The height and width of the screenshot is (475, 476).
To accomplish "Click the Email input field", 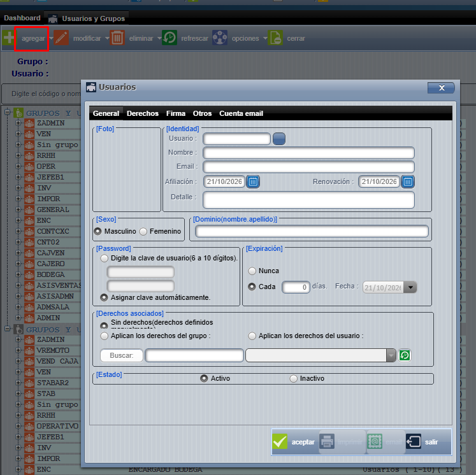I will pyautogui.click(x=308, y=167).
